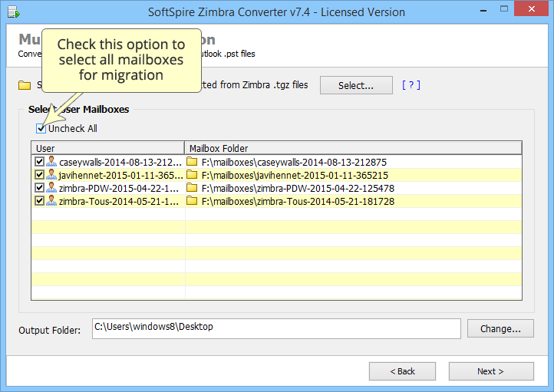Click path F:\mailboxes\javihennet-2015-01-11-365215
554x392 pixels.
pyautogui.click(x=295, y=175)
